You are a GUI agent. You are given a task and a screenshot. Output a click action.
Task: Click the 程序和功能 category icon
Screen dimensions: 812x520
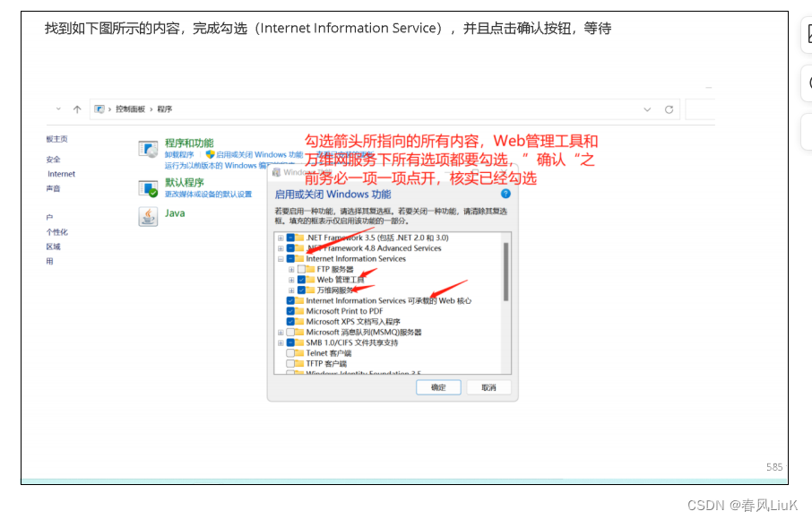(x=148, y=149)
